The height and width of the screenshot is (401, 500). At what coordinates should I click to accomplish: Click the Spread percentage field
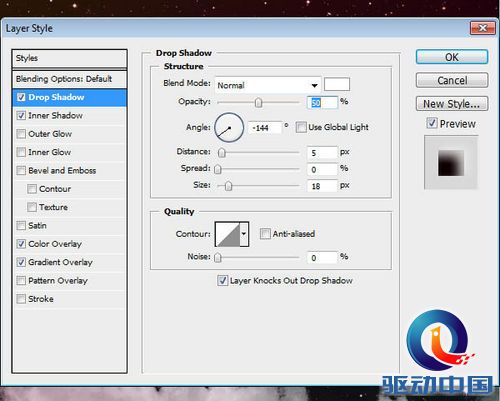322,169
